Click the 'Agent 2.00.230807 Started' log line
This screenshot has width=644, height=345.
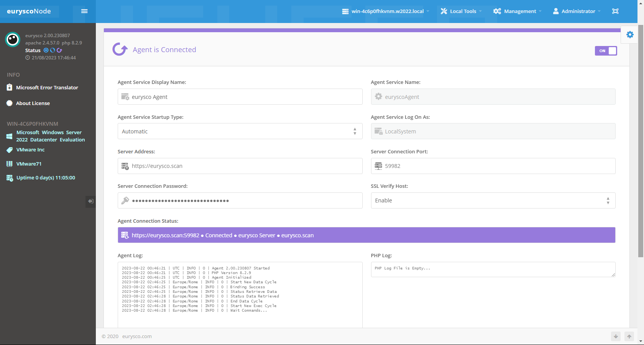[241, 268]
